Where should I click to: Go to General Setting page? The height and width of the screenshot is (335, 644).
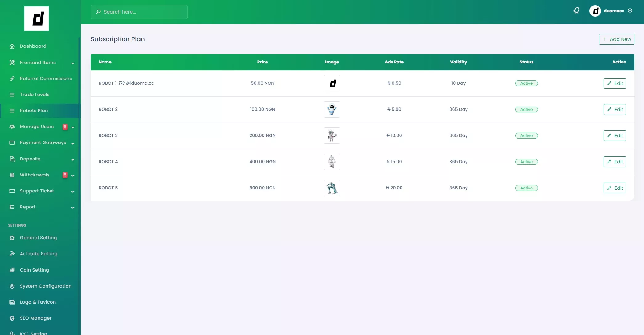[38, 238]
